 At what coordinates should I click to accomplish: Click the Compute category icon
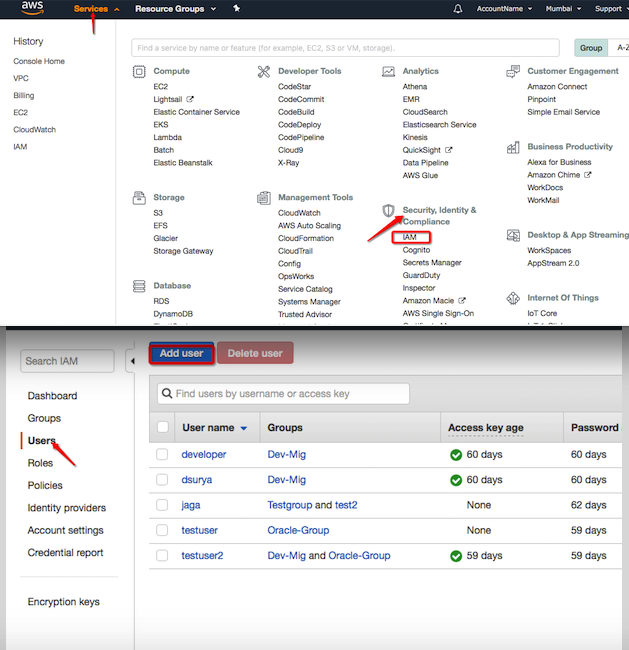139,72
